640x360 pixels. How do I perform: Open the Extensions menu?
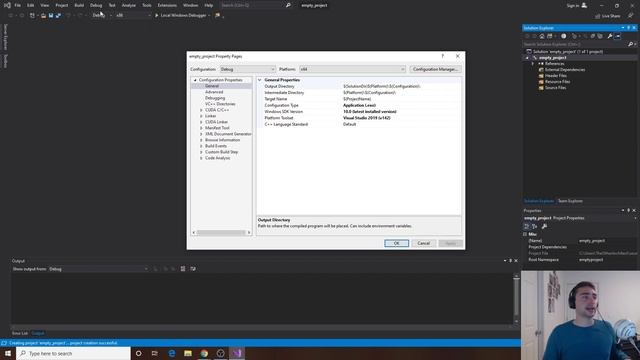click(x=167, y=5)
